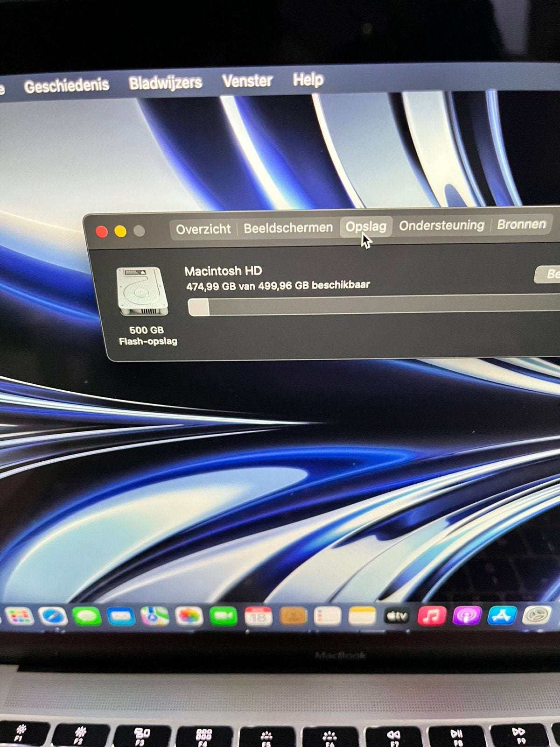
Task: Launch Mail from the Dock
Action: [121, 617]
